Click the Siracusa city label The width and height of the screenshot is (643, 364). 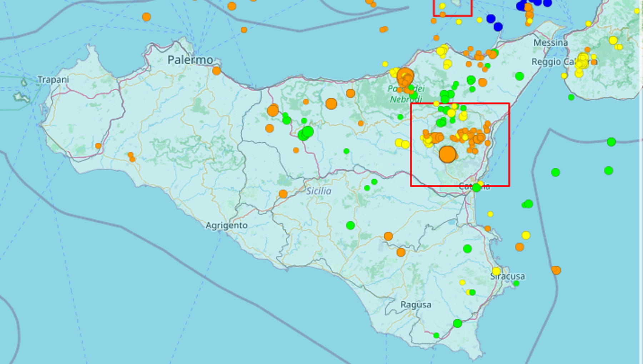508,276
